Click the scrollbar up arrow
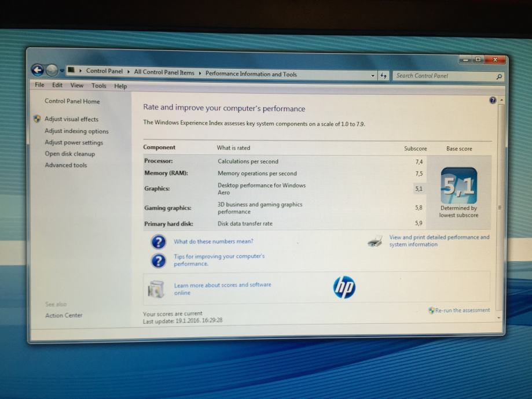Screen dimensions: 532x399 click(x=501, y=101)
